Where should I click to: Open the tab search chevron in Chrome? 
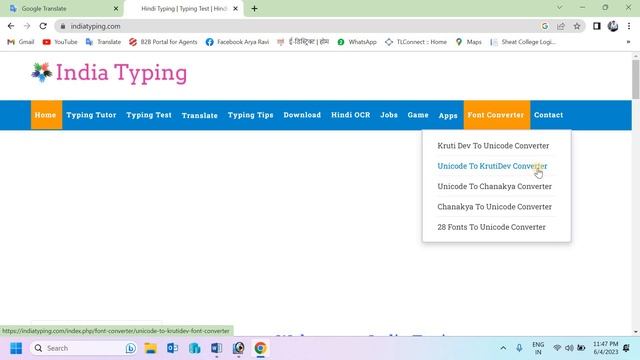(560, 7)
